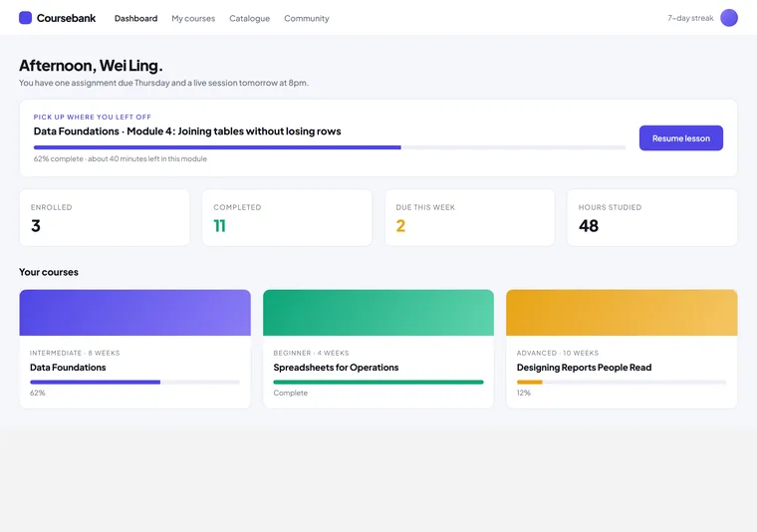The width and height of the screenshot is (757, 532).
Task: Open My courses in navigation
Action: point(193,18)
